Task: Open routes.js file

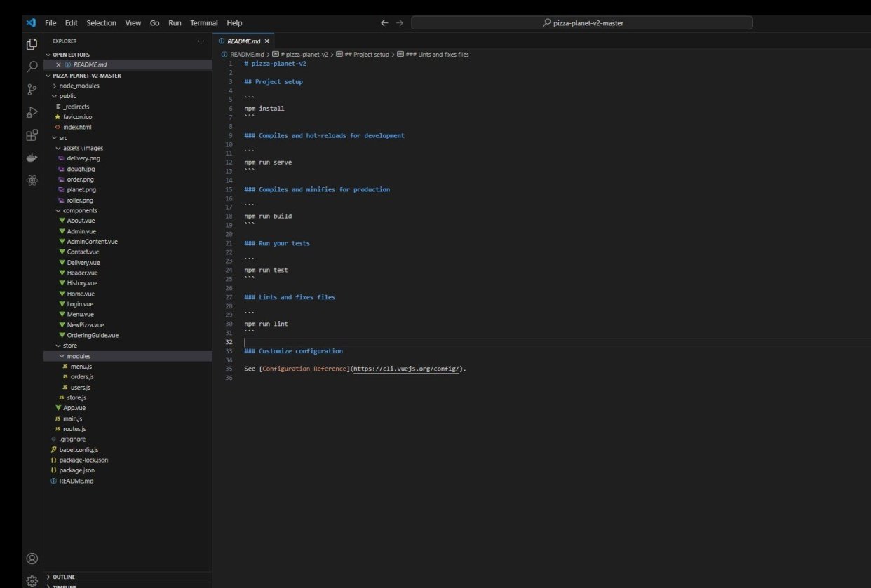Action: pos(128,428)
